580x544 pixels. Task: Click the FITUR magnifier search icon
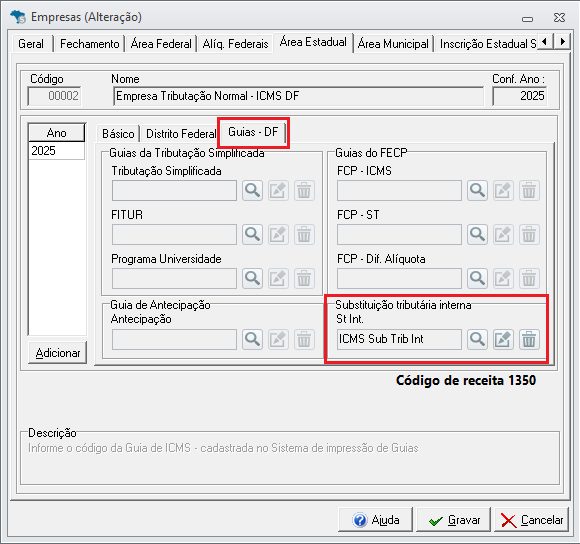tap(252, 234)
